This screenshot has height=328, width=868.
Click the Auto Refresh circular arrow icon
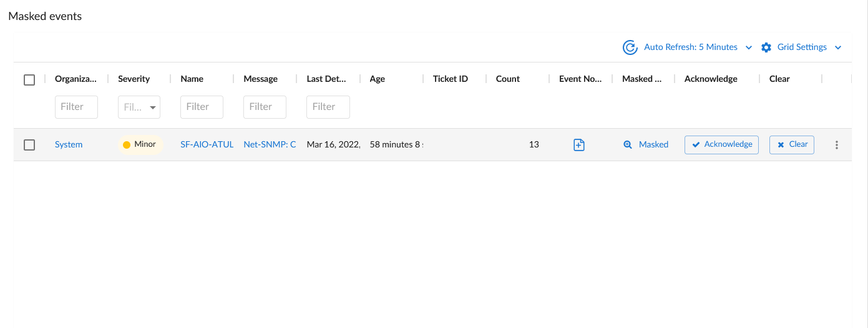(x=630, y=47)
